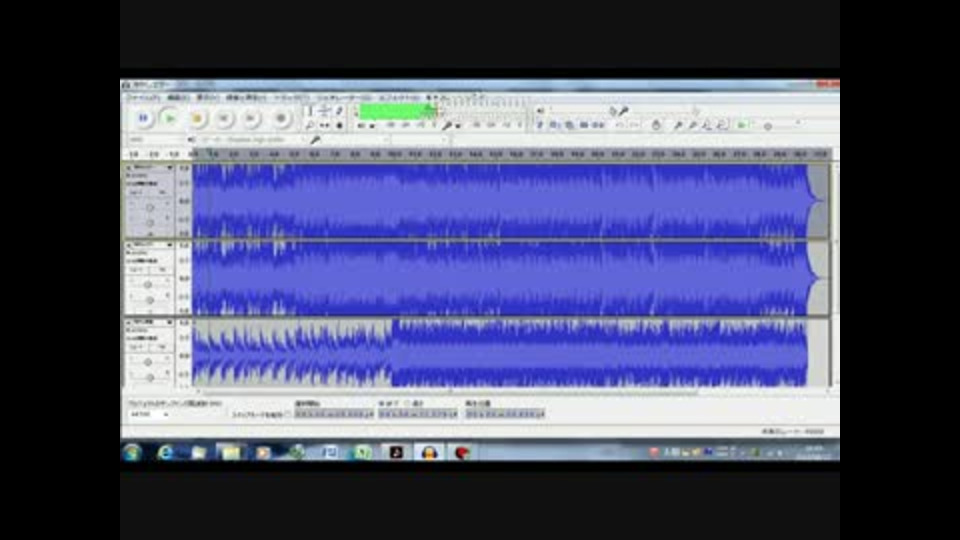Screen dimensions: 960x540
Task: Click the Paste icon in edit toolbar
Action: (x=569, y=125)
